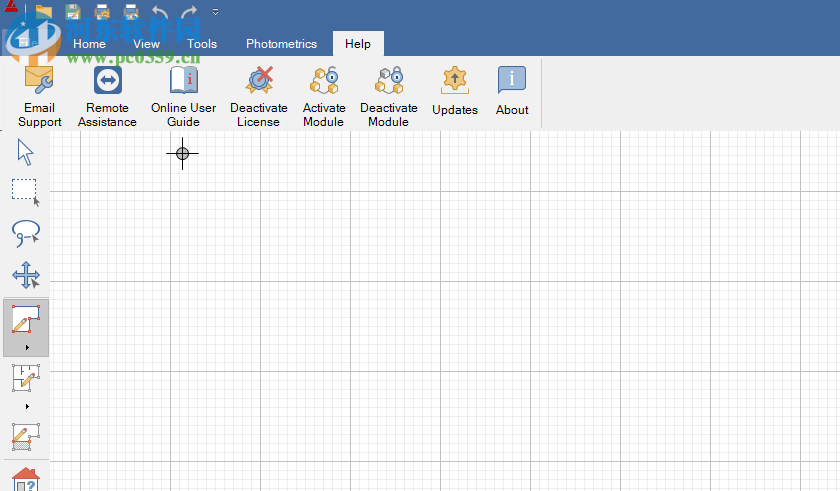
Task: Select the draw rectangle area tool
Action: [26, 437]
